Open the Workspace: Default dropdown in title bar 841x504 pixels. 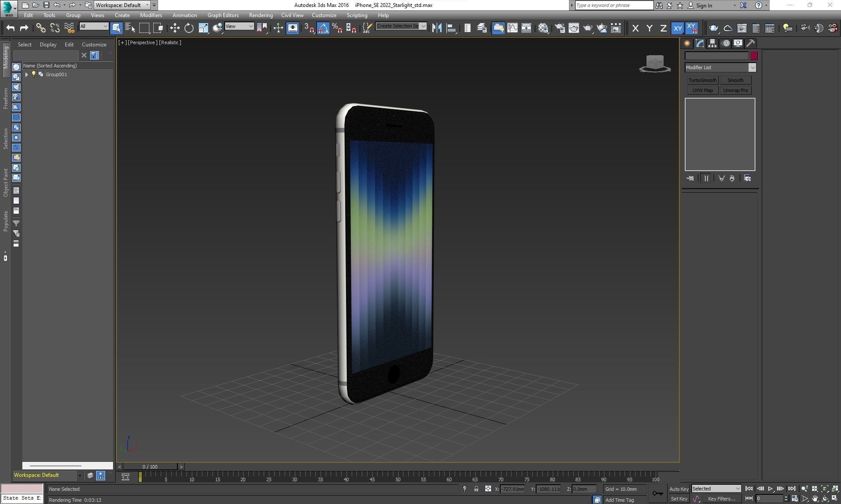point(123,5)
